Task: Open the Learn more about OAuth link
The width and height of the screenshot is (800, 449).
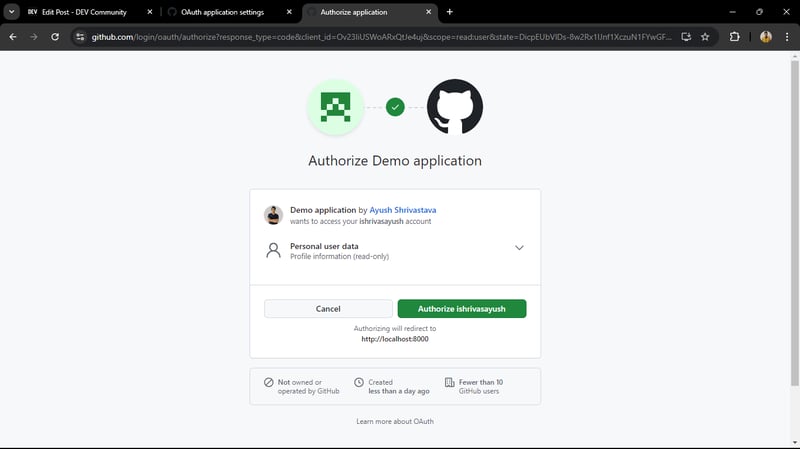Action: click(x=395, y=421)
